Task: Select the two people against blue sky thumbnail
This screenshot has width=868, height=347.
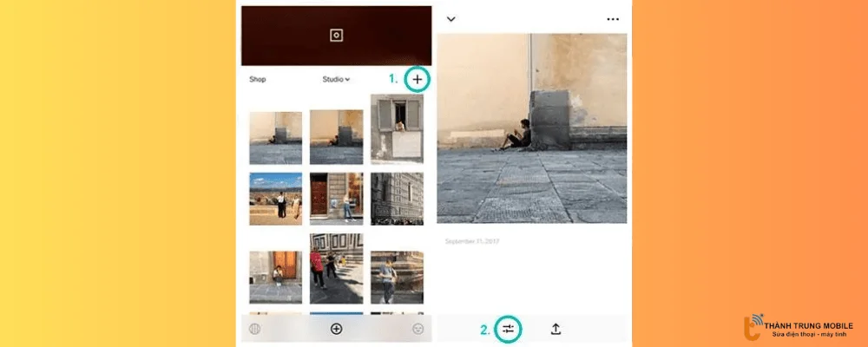Action: [275, 199]
